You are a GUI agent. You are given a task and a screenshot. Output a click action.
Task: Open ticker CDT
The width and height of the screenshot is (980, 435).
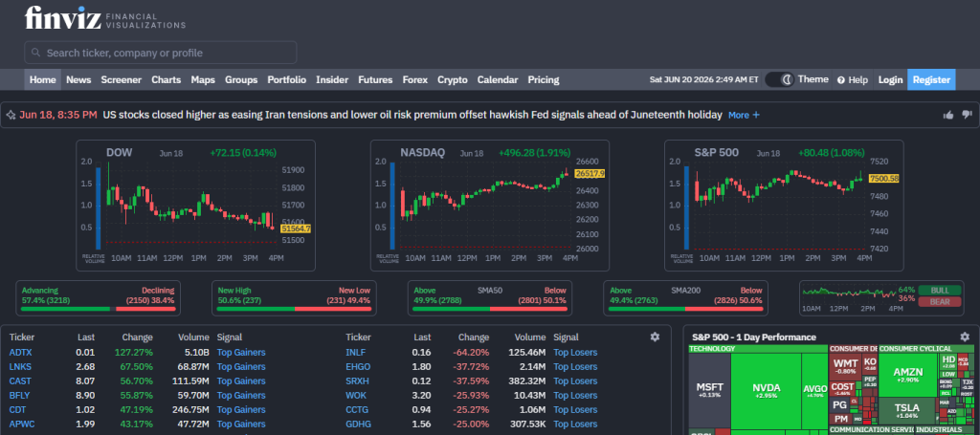[x=17, y=410]
